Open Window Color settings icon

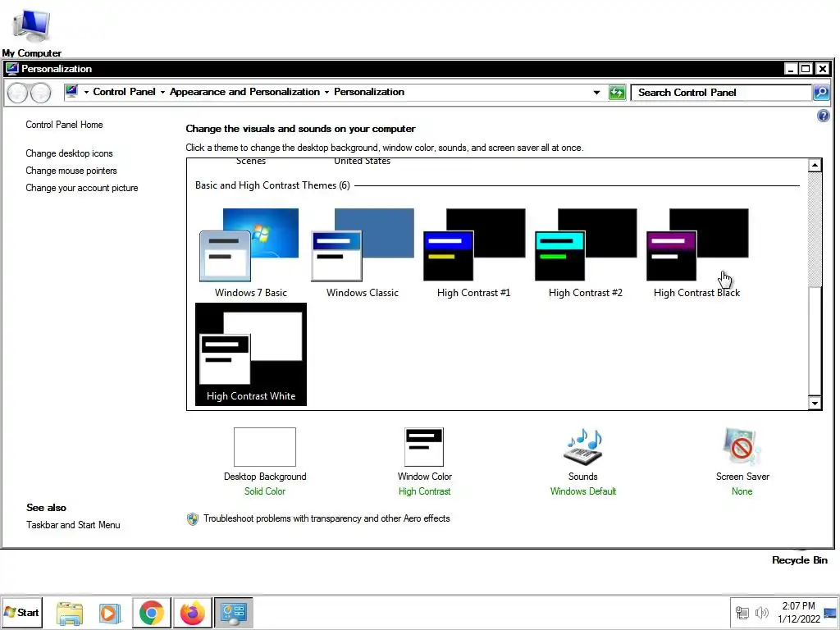[424, 447]
